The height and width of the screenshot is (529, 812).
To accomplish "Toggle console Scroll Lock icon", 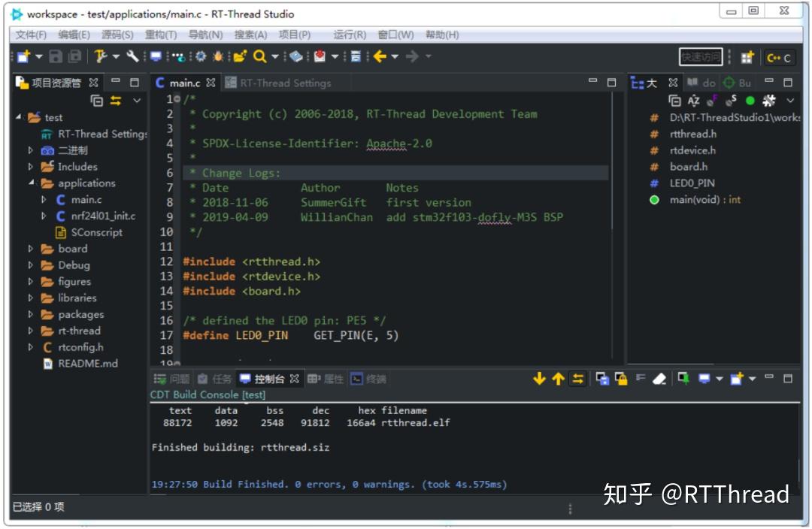I will click(x=621, y=379).
